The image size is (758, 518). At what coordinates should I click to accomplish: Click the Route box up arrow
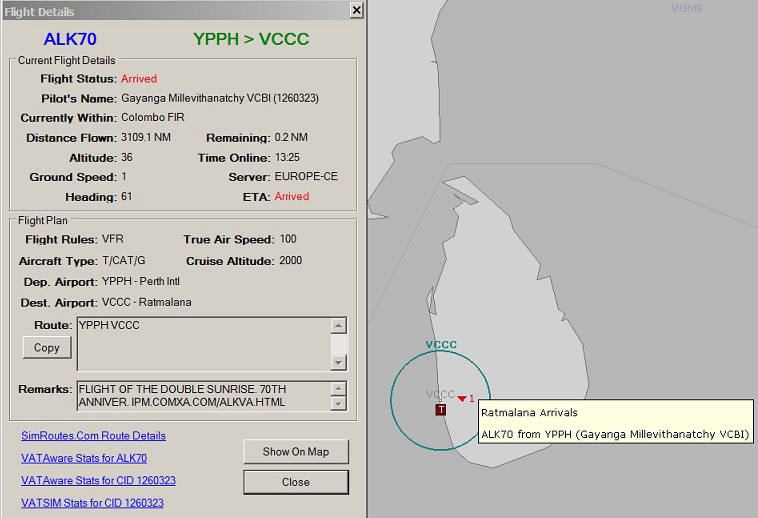pos(338,326)
